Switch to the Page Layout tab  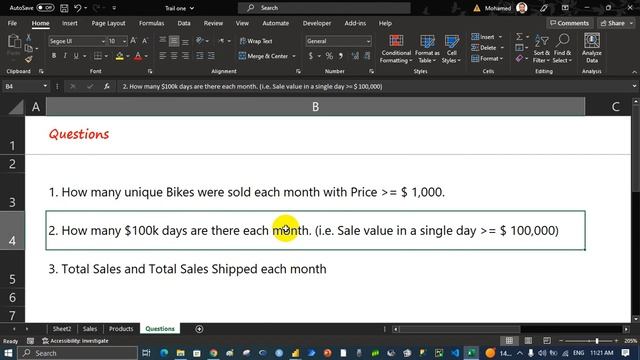[108, 23]
